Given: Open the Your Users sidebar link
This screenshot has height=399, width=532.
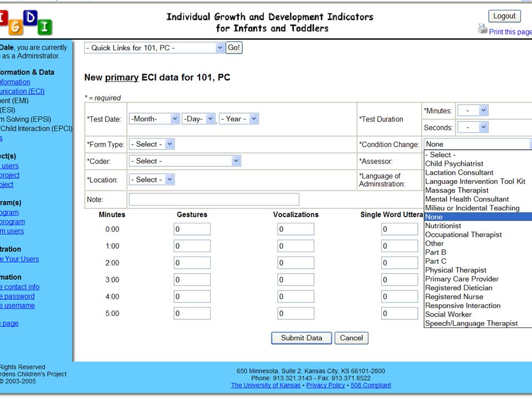Looking at the screenshot, I should tap(19, 259).
